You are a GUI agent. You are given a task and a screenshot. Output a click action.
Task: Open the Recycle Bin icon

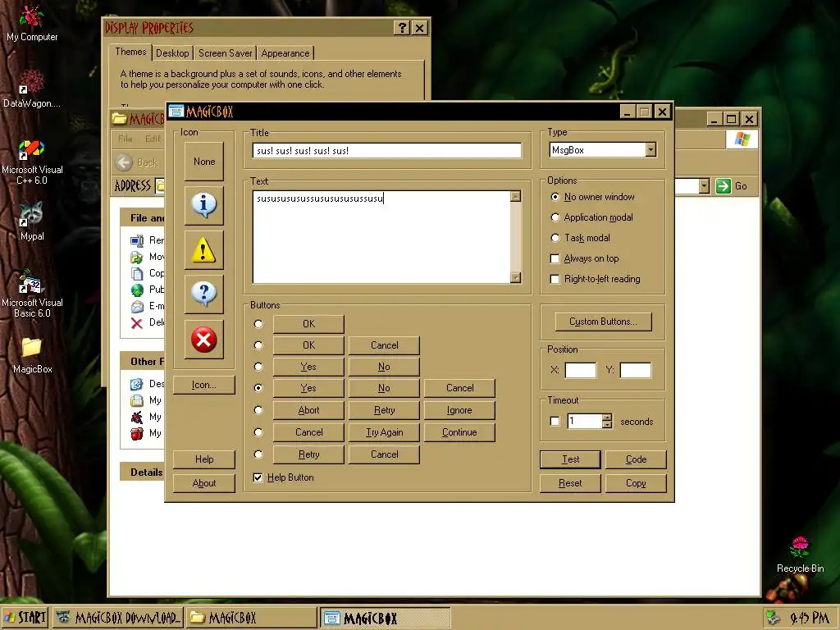point(800,555)
